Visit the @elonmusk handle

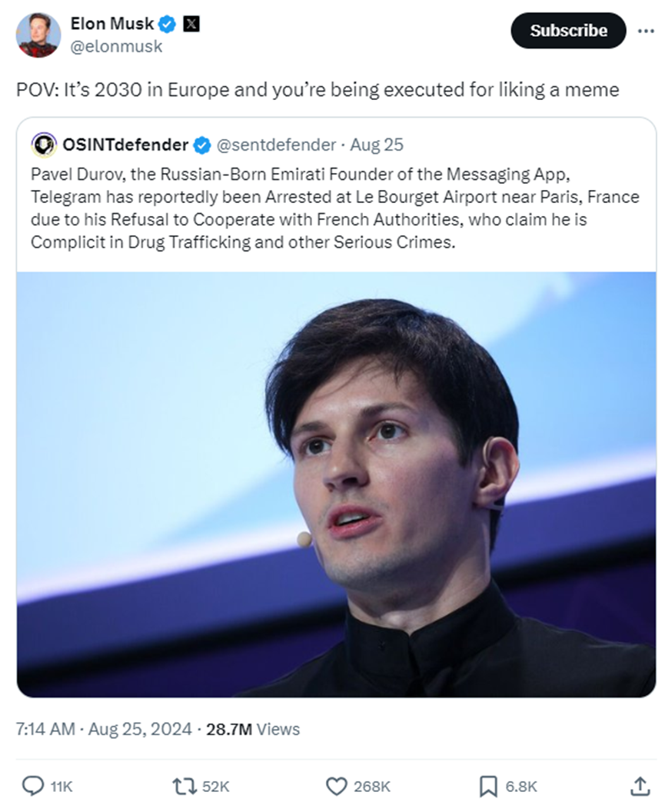pyautogui.click(x=116, y=46)
